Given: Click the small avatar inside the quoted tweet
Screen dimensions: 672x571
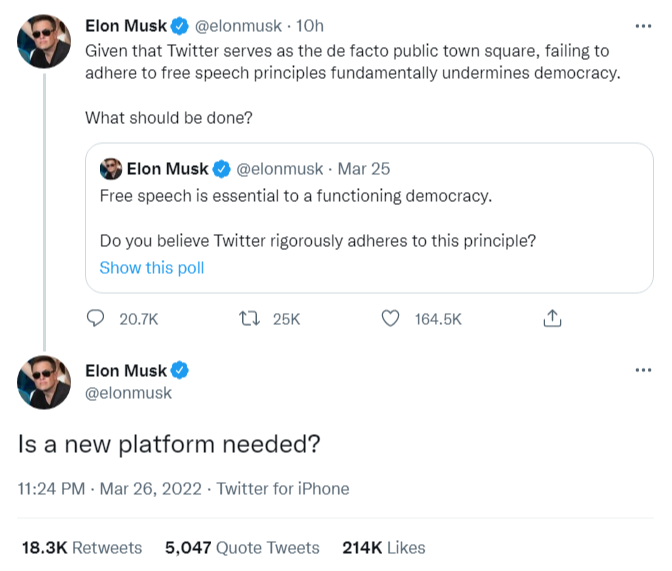Looking at the screenshot, I should (111, 168).
